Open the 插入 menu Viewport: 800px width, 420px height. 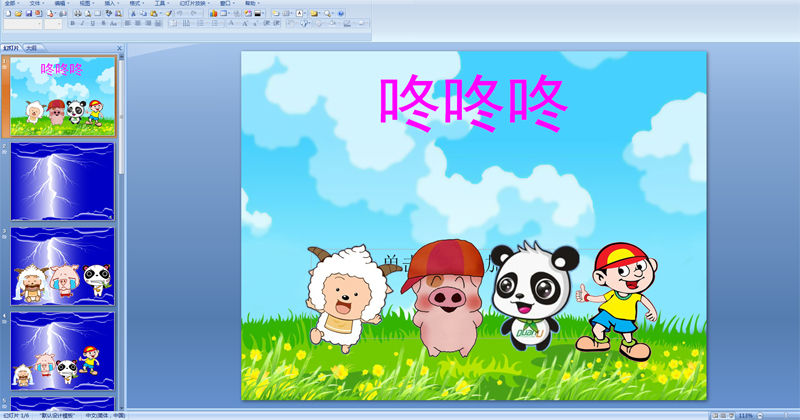[110, 4]
